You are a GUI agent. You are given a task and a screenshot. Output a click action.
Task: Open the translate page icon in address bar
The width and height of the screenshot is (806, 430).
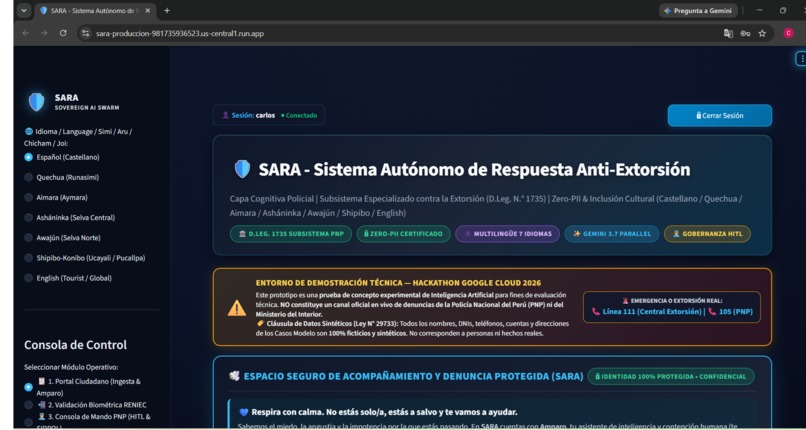pyautogui.click(x=728, y=33)
